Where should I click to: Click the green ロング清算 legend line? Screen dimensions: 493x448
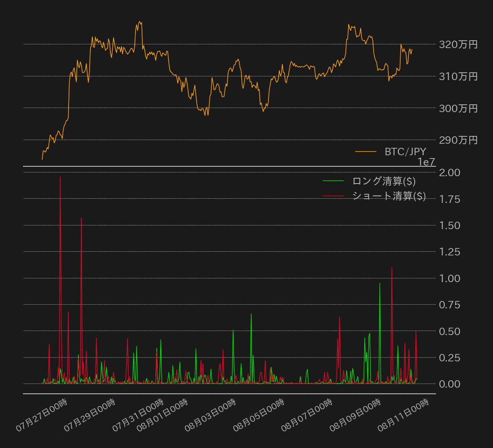[x=333, y=181]
